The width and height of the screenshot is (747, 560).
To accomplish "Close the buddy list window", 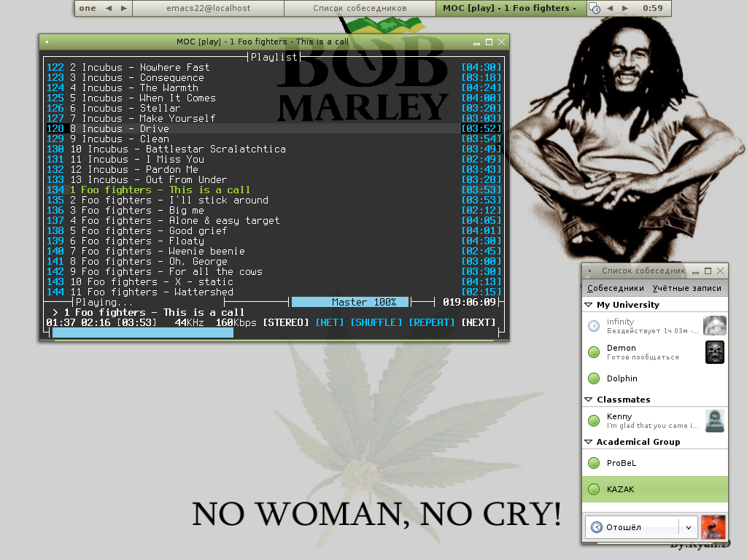I will (720, 271).
